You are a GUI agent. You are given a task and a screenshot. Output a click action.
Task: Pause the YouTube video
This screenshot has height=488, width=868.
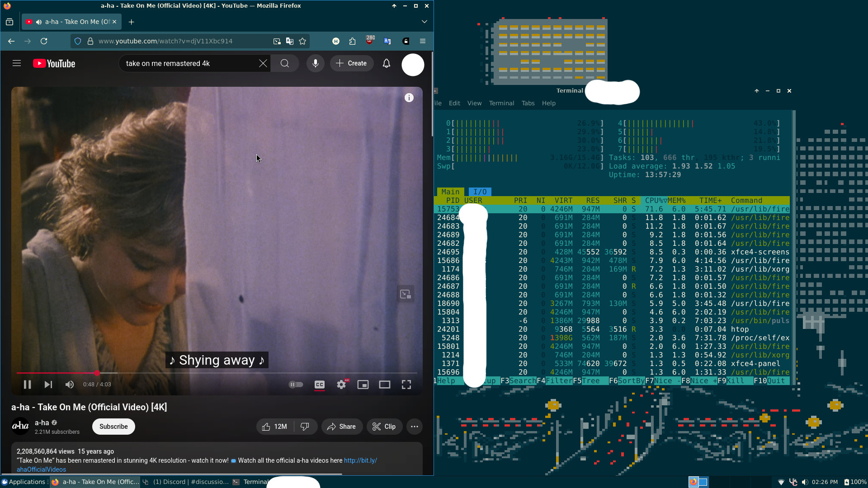[27, 385]
